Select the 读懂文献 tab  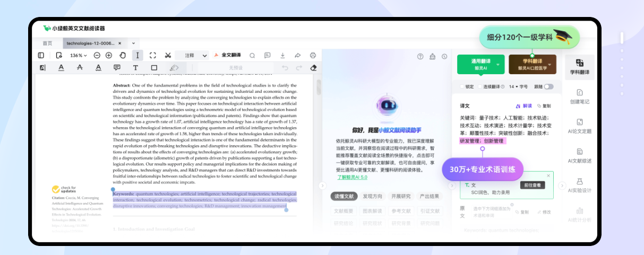[x=344, y=196]
